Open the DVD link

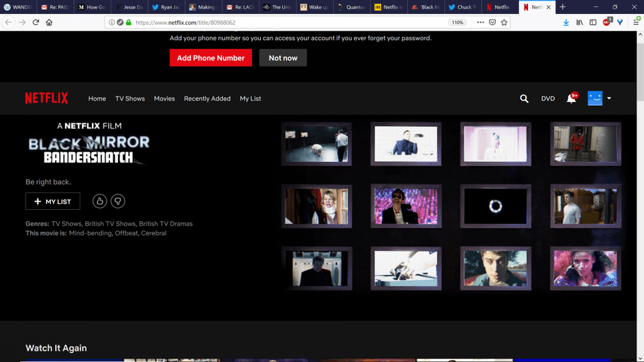548,99
